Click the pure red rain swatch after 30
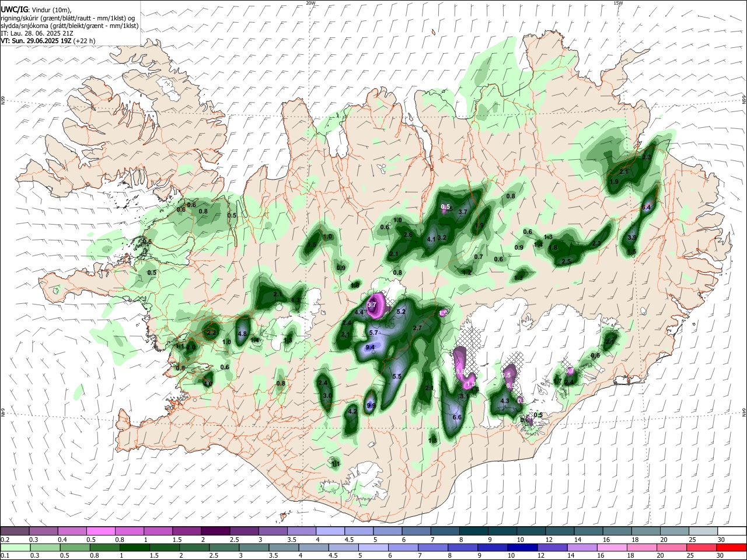 (731, 547)
